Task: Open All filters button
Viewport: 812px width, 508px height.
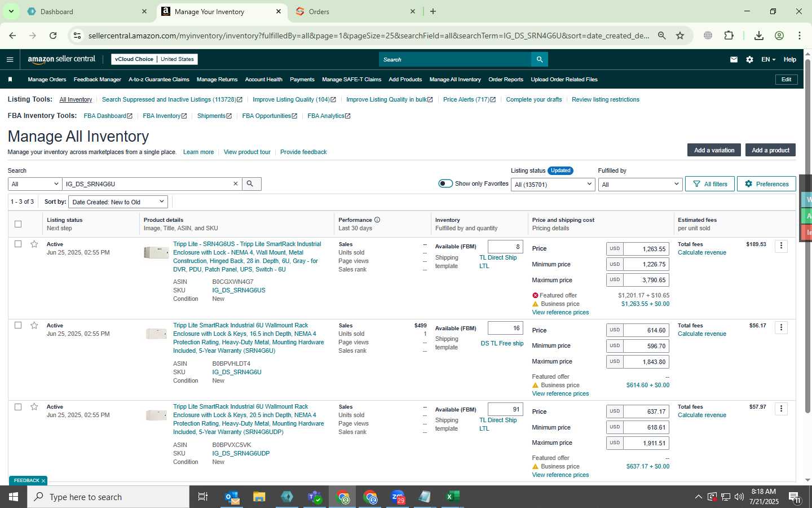Action: [x=710, y=184]
